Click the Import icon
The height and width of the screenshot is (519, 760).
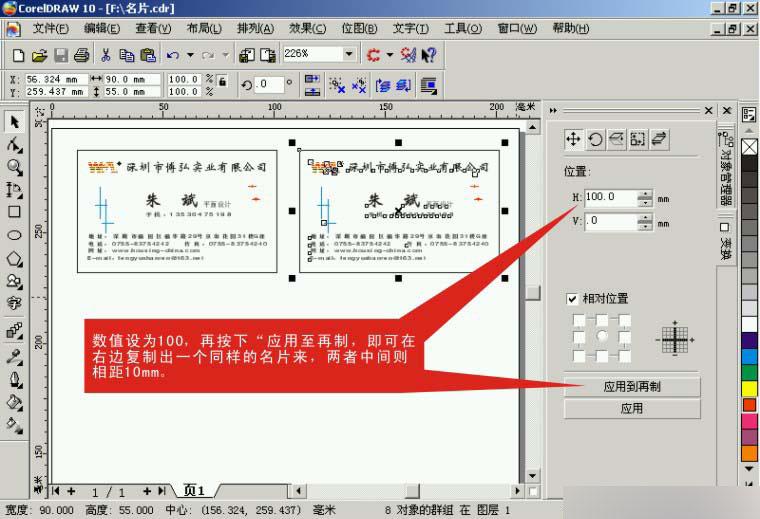pyautogui.click(x=247, y=55)
